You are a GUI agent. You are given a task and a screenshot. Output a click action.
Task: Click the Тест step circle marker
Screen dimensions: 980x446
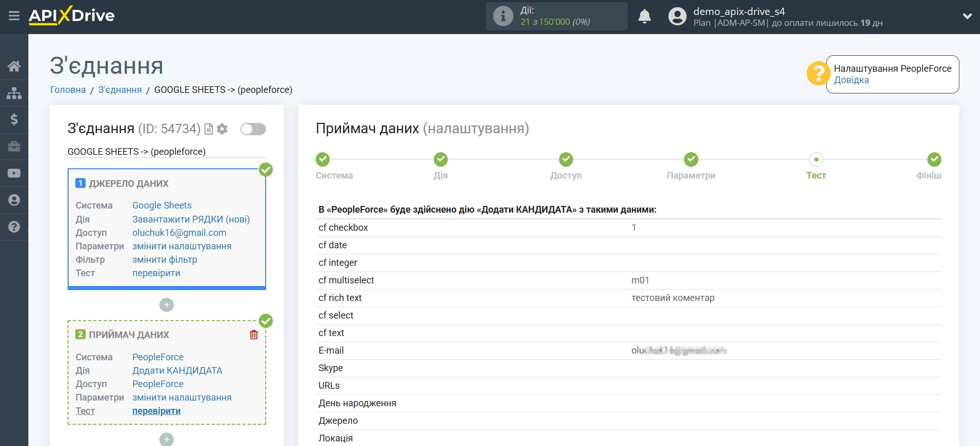tap(816, 160)
